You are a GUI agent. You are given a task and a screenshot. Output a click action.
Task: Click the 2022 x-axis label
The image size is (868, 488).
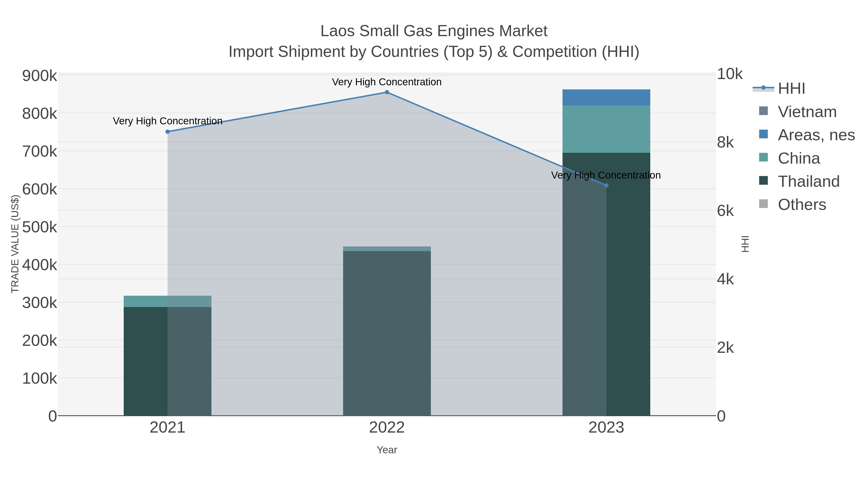pos(387,428)
